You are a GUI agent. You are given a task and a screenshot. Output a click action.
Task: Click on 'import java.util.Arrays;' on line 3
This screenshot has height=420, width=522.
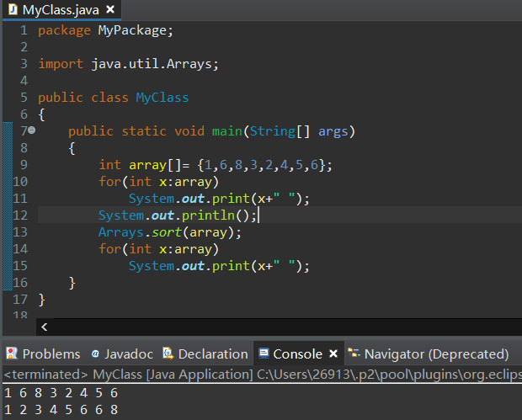pyautogui.click(x=129, y=64)
